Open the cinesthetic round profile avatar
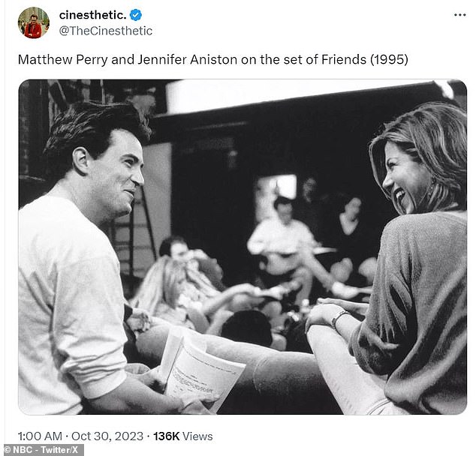 click(33, 22)
